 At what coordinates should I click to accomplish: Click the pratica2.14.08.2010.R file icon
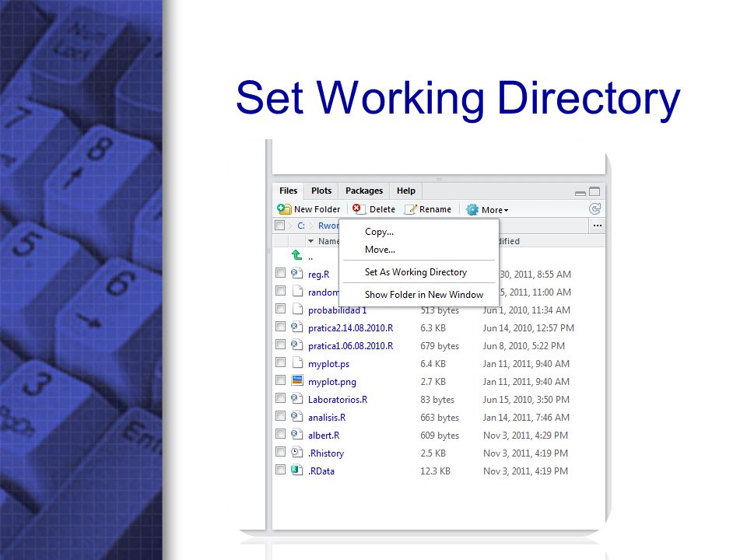point(296,327)
